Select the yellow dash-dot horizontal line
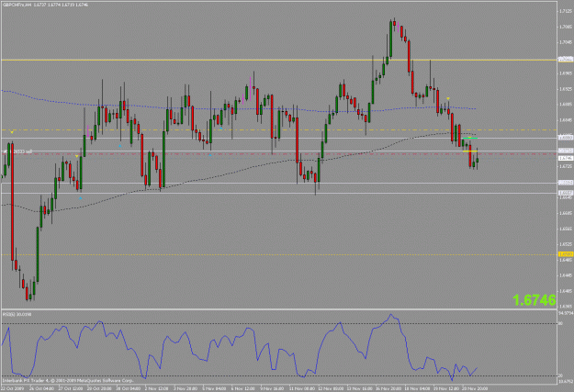574x392 pixels. 278,130
